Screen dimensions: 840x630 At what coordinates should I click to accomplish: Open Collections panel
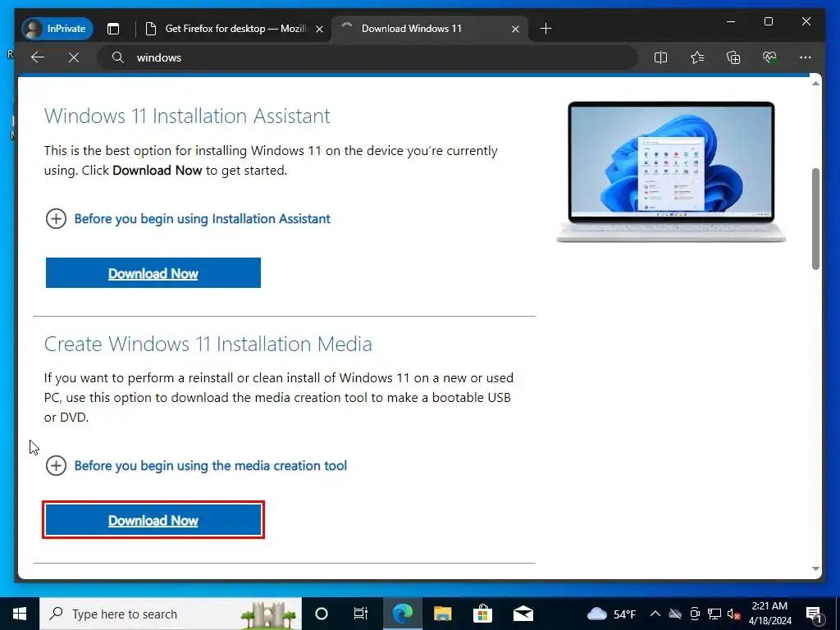[733, 57]
